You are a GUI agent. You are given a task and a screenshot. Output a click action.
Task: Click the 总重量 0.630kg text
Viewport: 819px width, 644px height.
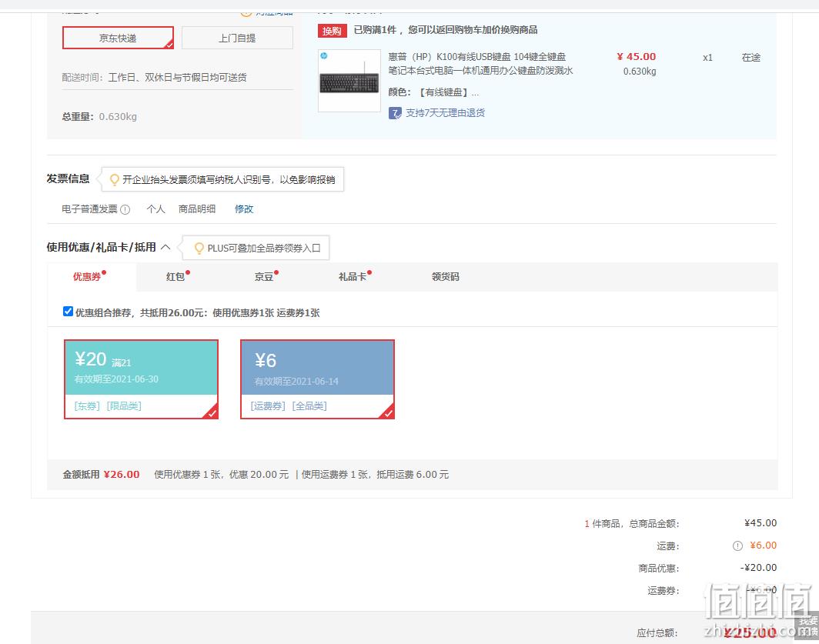[100, 116]
